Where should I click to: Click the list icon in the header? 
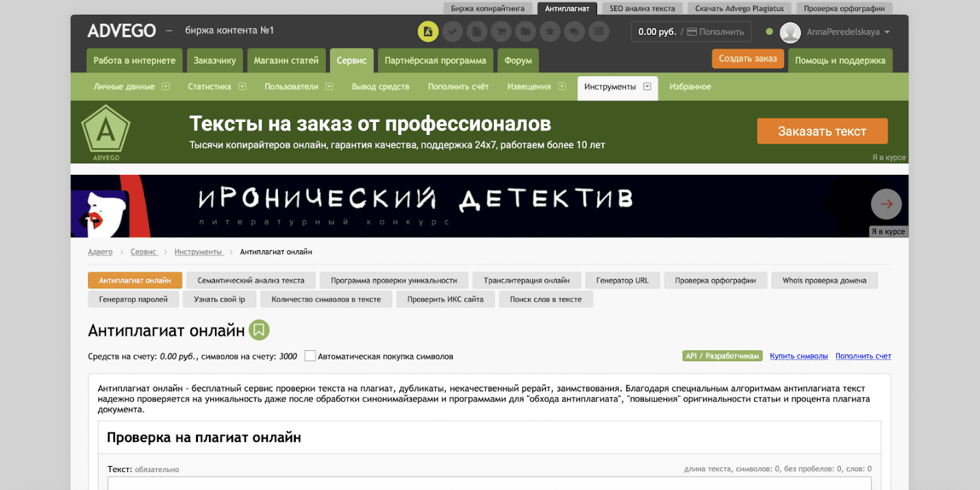pos(599,32)
